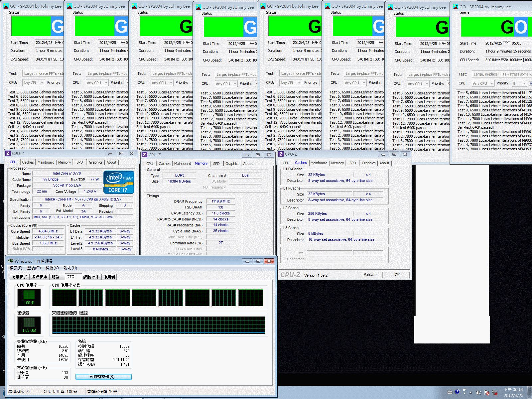
Task: Open the Test dropdown in the leftmost SP2004 window
Action: click(43, 73)
